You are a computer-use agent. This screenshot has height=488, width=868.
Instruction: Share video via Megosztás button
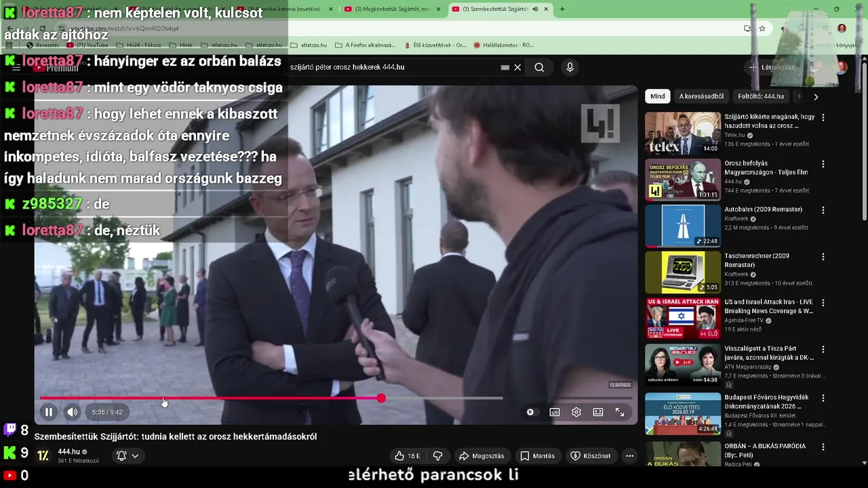click(481, 456)
